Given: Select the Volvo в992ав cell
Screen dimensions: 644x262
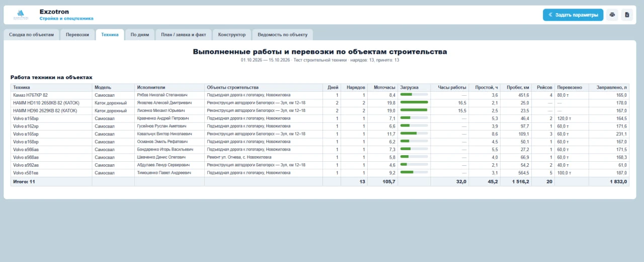Looking at the screenshot, I should click(51, 165).
